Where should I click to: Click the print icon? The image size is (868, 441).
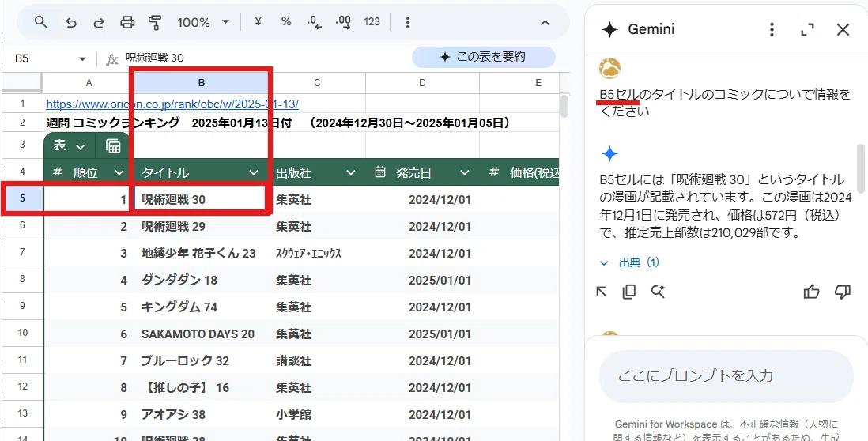tap(127, 22)
